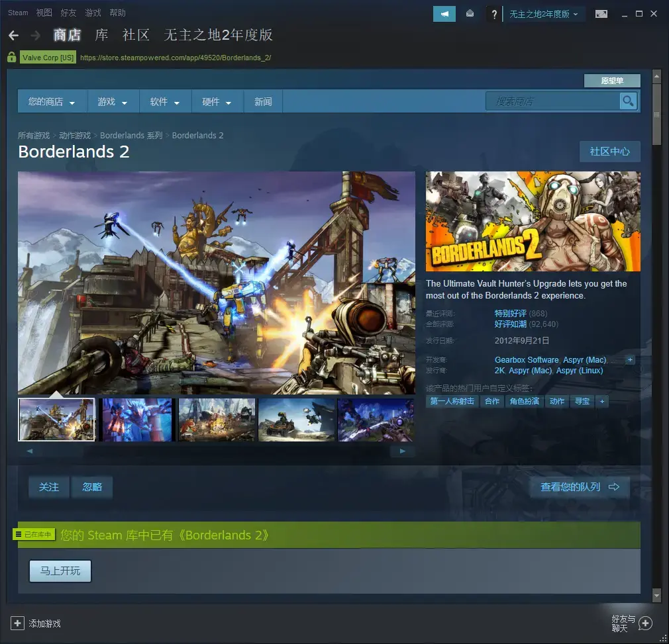This screenshot has width=669, height=644.
Task: Click the 忽略 ignore button
Action: [92, 486]
